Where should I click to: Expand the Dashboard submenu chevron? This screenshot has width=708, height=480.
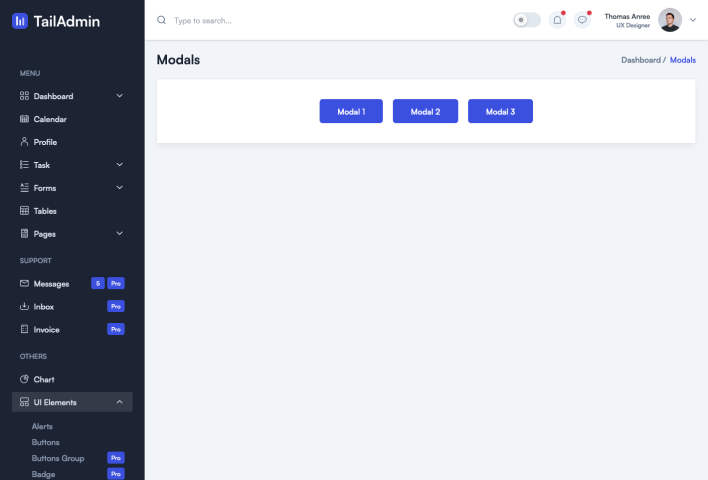(120, 96)
